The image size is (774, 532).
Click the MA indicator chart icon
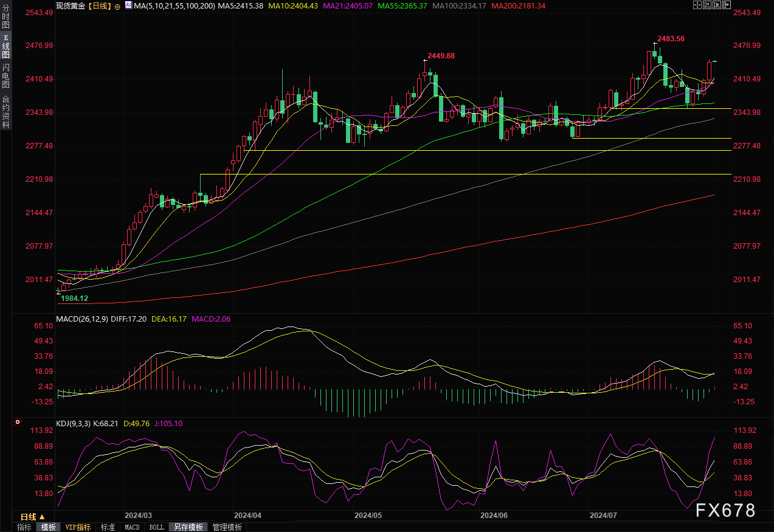[128, 5]
